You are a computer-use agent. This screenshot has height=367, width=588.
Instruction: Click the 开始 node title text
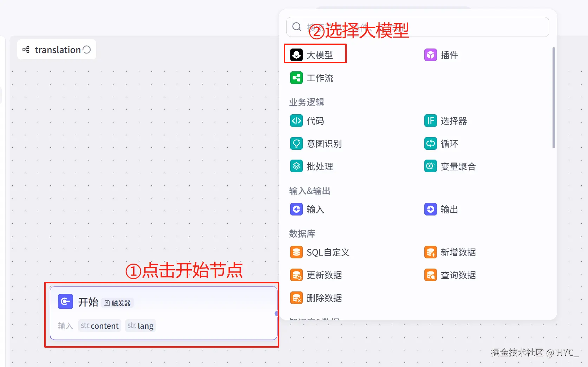[88, 302]
